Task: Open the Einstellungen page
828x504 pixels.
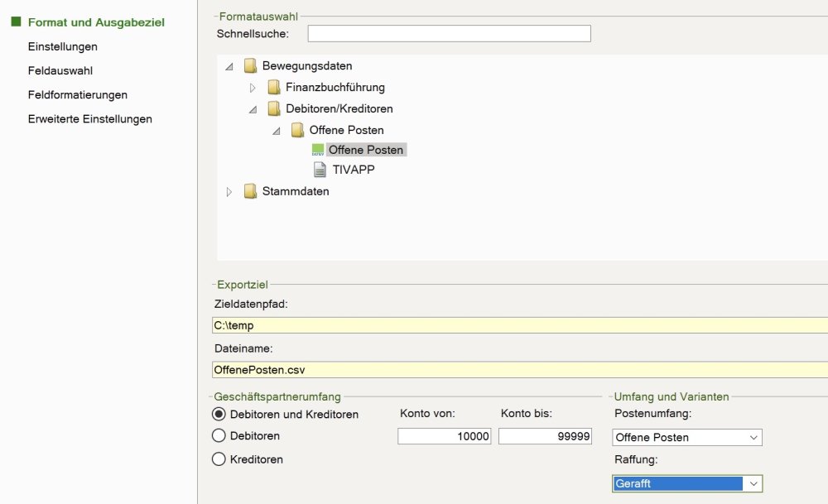Action: [x=62, y=47]
